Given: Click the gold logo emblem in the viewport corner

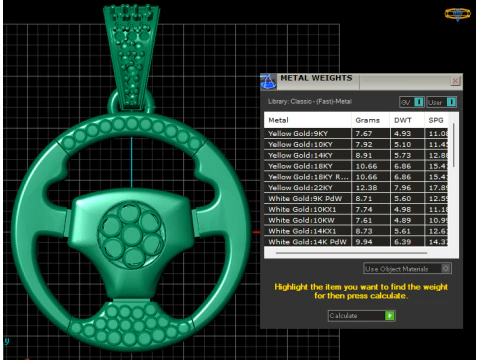Looking at the screenshot, I should (x=457, y=14).
